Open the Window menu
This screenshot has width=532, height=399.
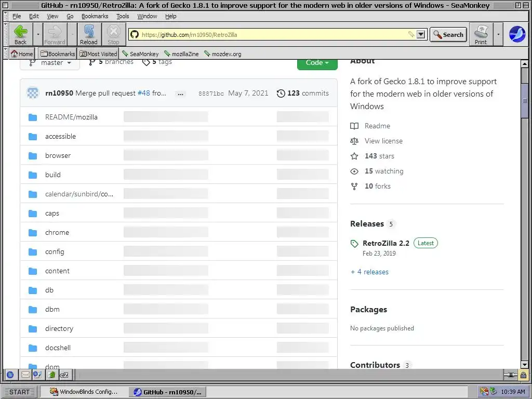coord(147,16)
